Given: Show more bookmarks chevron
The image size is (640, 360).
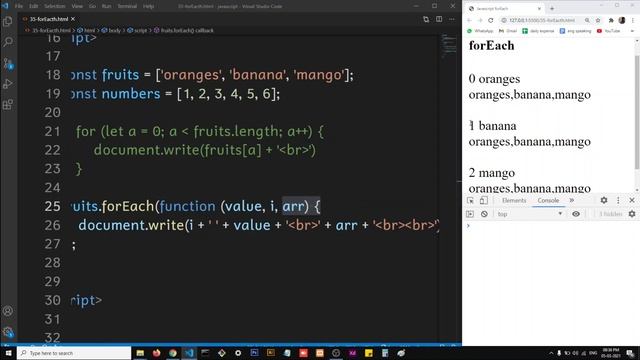Looking at the screenshot, I should tap(632, 31).
